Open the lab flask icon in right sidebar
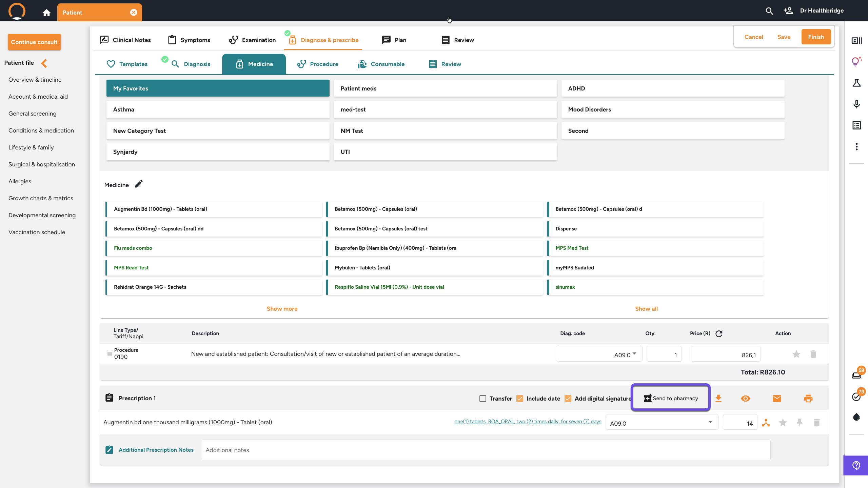This screenshot has width=868, height=488. pyautogui.click(x=856, y=83)
